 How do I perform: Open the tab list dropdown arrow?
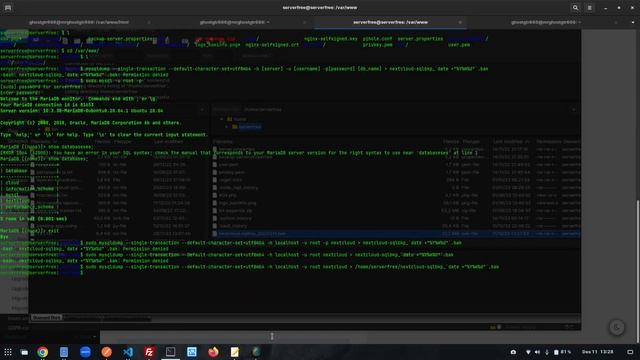point(632,22)
